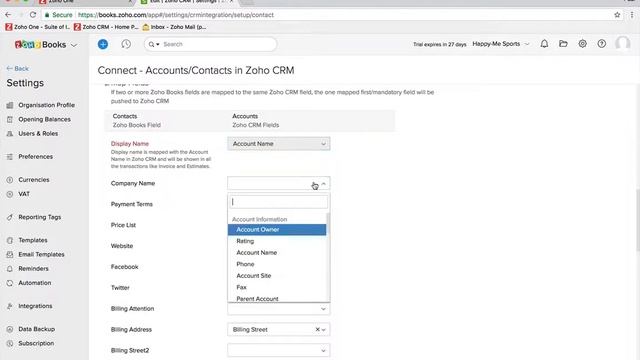640x360 pixels.
Task: Open Zoho One bookmark in bookmarks bar
Action: pyautogui.click(x=38, y=27)
